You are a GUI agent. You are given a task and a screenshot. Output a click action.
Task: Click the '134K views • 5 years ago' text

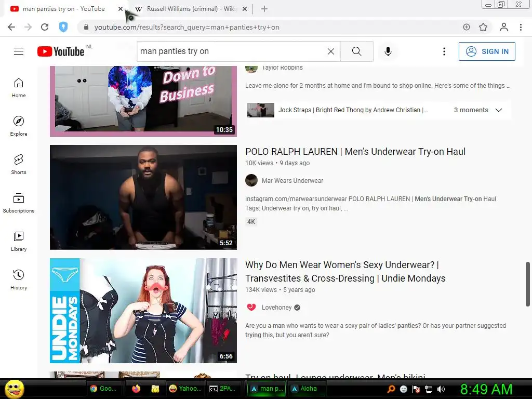pyautogui.click(x=280, y=290)
